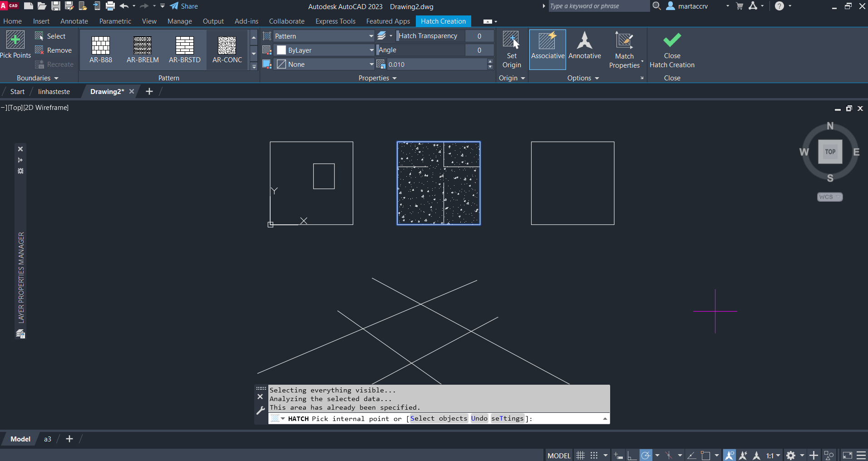Image resolution: width=868 pixels, height=461 pixels.
Task: Click Remove boundary objects button
Action: [54, 50]
